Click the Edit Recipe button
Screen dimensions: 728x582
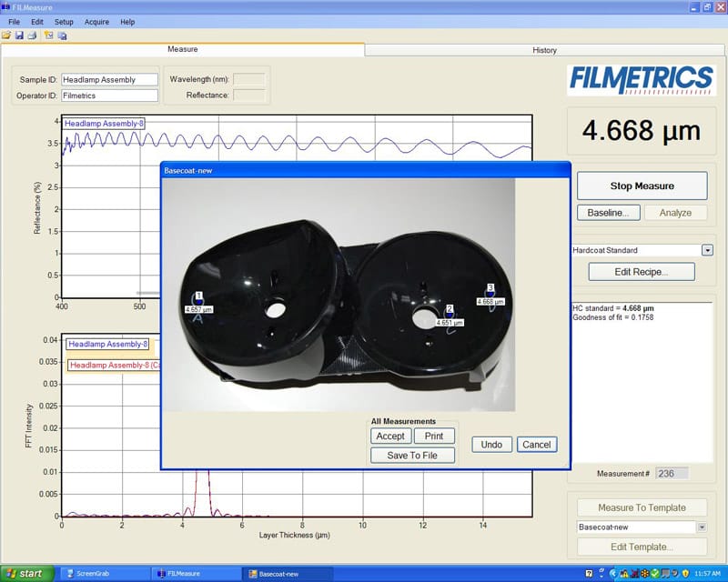point(642,271)
